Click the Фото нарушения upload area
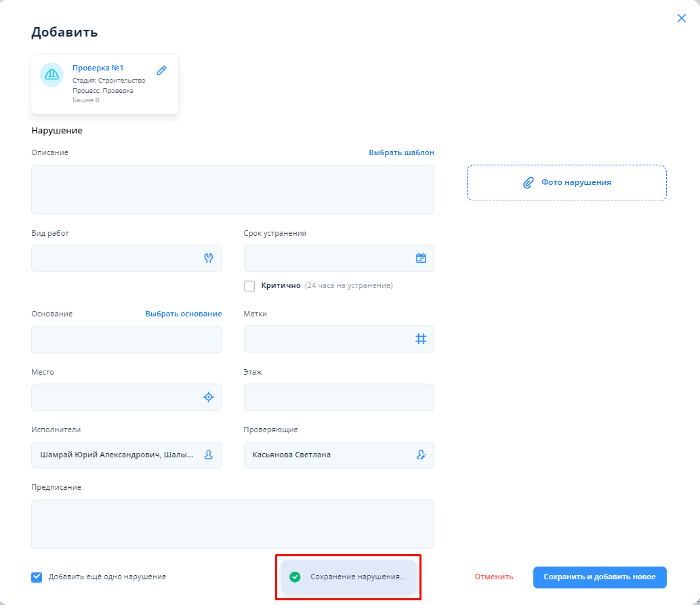 [567, 183]
